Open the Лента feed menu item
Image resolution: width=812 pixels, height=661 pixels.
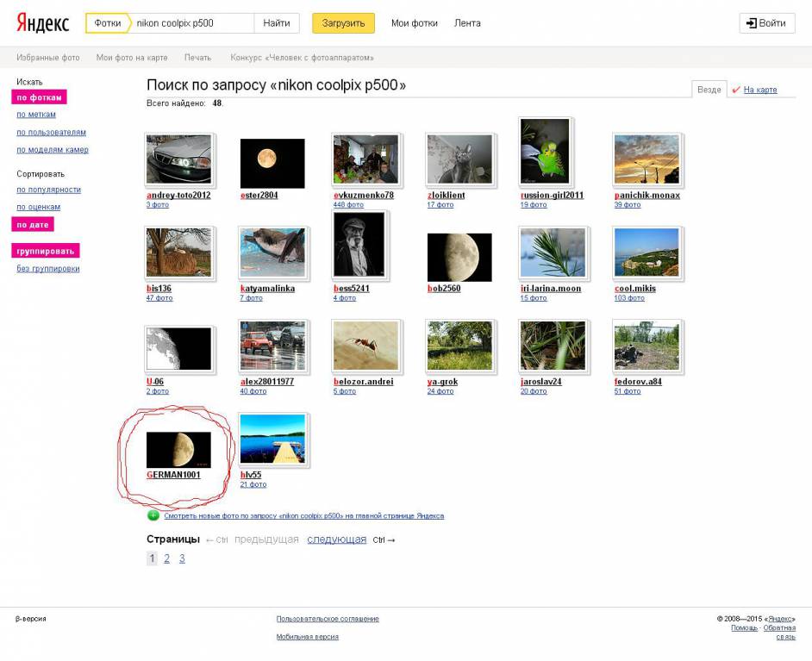click(x=467, y=23)
